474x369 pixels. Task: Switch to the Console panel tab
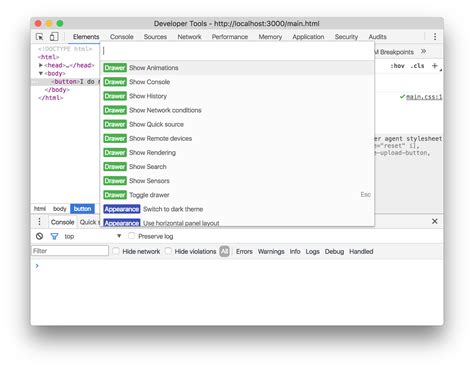pos(122,37)
